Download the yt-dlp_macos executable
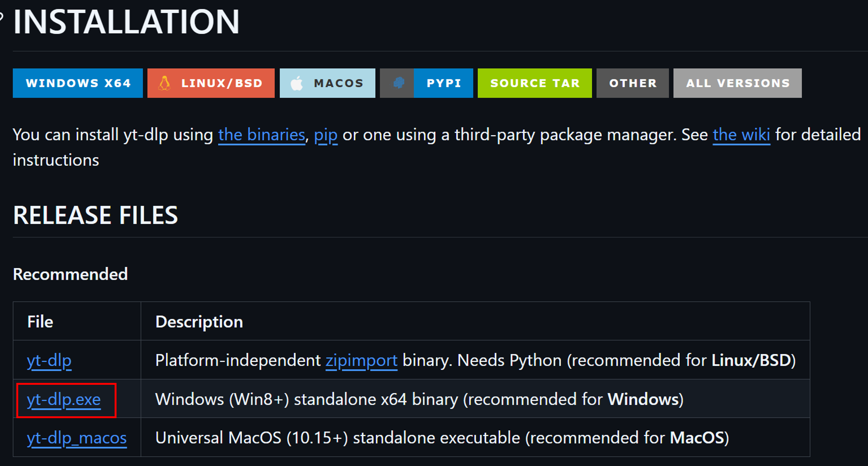This screenshot has width=868, height=466. click(x=77, y=438)
